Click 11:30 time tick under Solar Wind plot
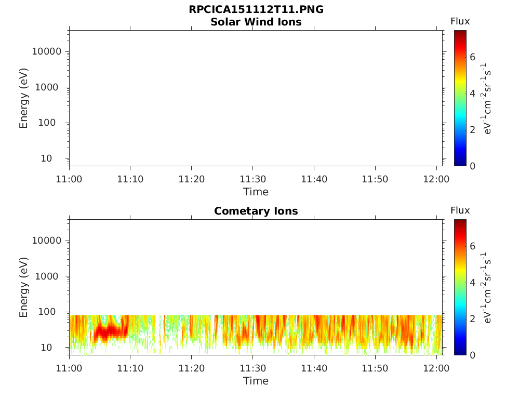 (253, 179)
